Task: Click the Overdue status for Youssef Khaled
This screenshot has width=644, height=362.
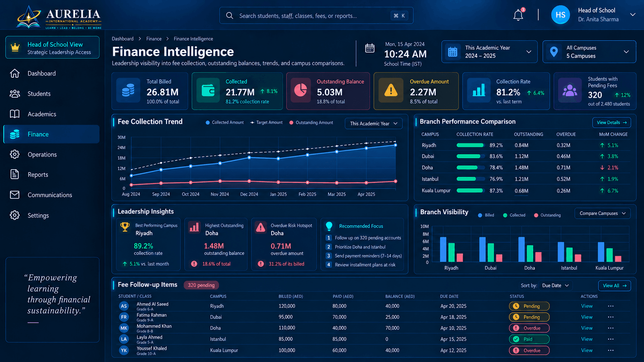Action: click(529, 350)
